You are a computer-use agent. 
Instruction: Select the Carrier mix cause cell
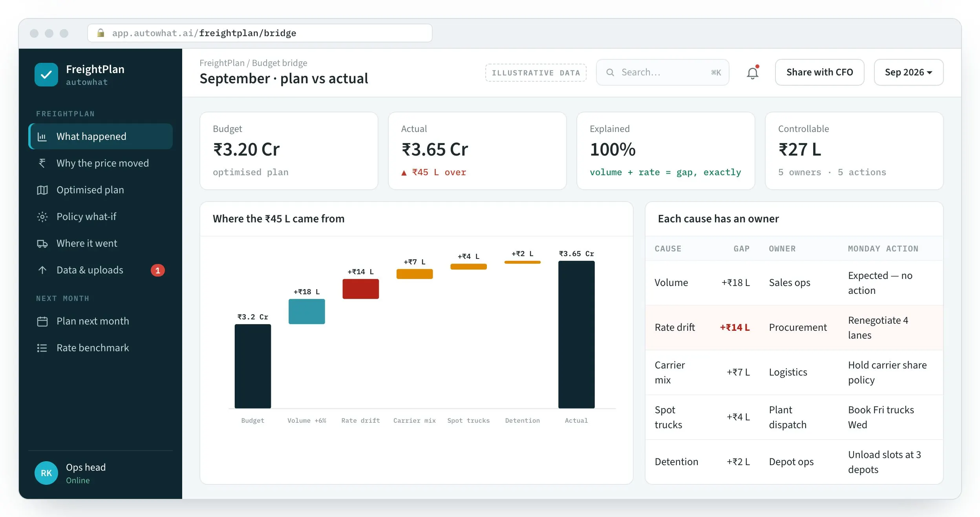669,372
